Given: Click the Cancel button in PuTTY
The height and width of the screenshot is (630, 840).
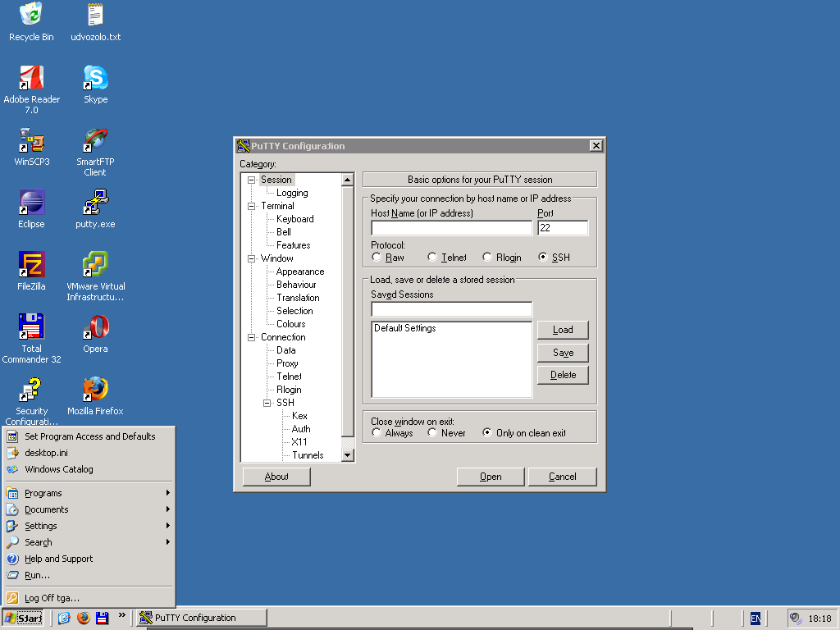Looking at the screenshot, I should tap(563, 477).
